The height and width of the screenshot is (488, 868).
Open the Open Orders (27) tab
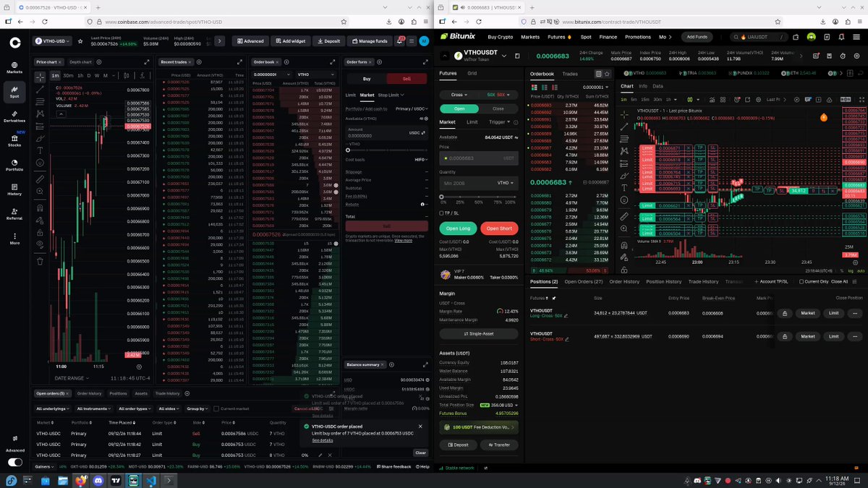584,281
